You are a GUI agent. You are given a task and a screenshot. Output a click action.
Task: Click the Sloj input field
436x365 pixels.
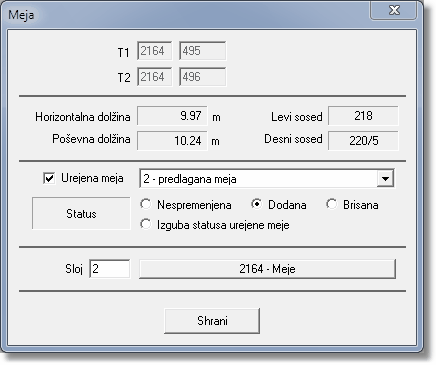click(x=110, y=269)
